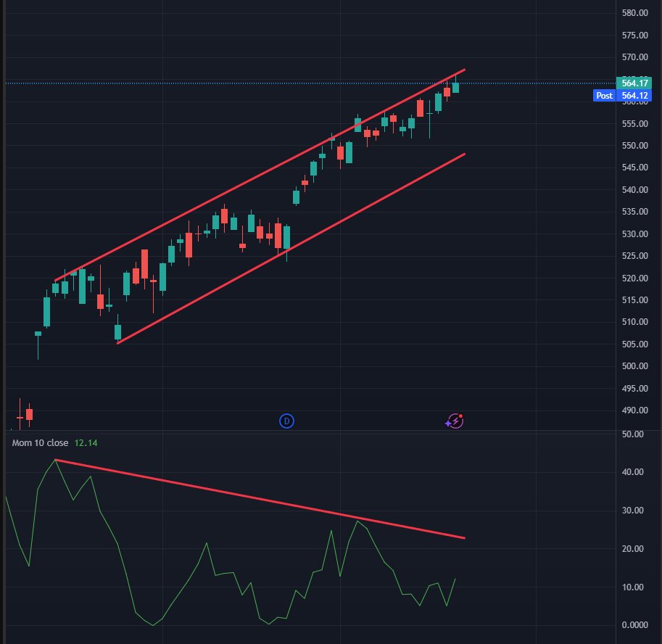Click the 50.00 momentum axis label
Screen dimensions: 662x644
[x=632, y=434]
